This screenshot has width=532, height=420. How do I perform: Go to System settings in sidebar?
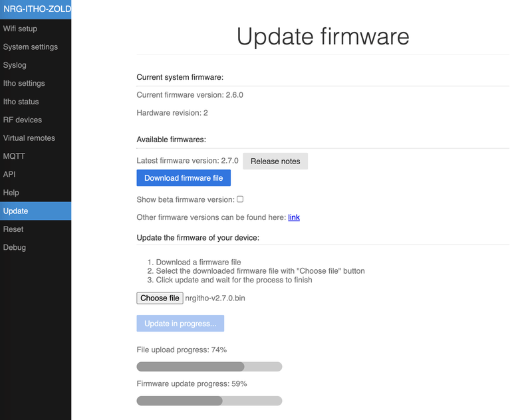click(31, 47)
